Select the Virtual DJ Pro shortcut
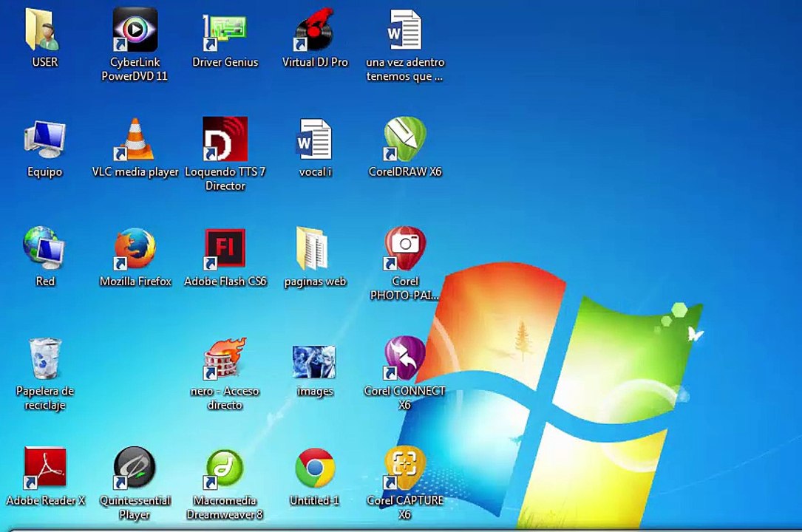The height and width of the screenshot is (532, 802). 315,31
